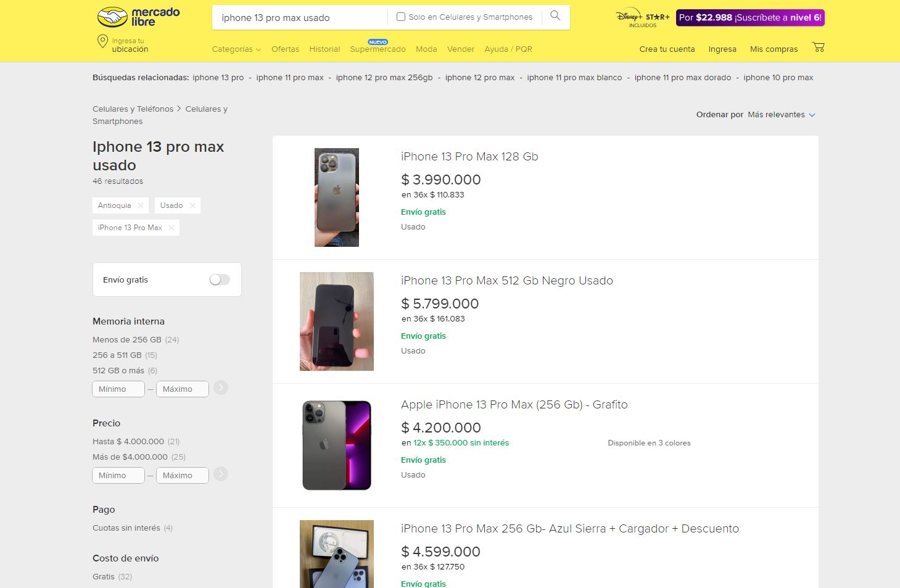Open the Supermercado menu item
900x588 pixels.
(378, 49)
